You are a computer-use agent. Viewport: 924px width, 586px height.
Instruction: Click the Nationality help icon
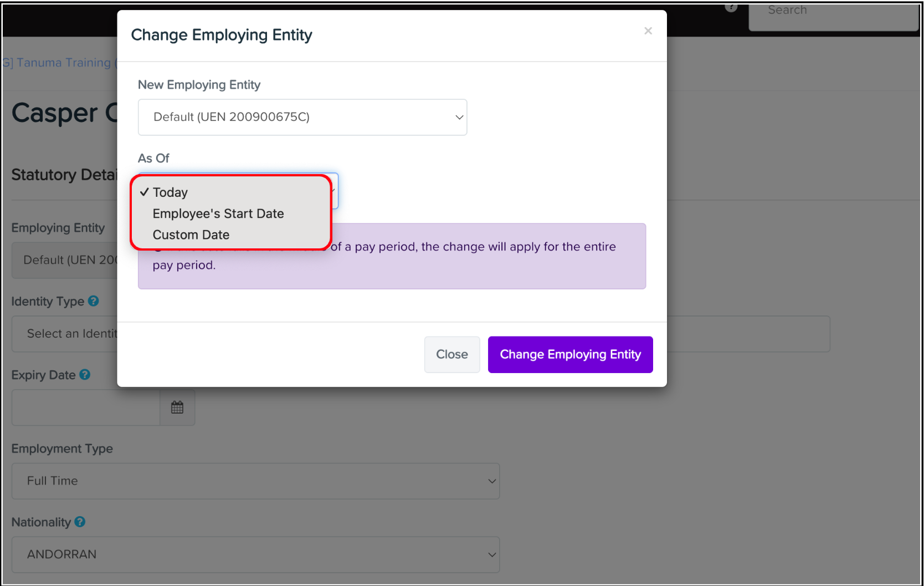coord(80,522)
